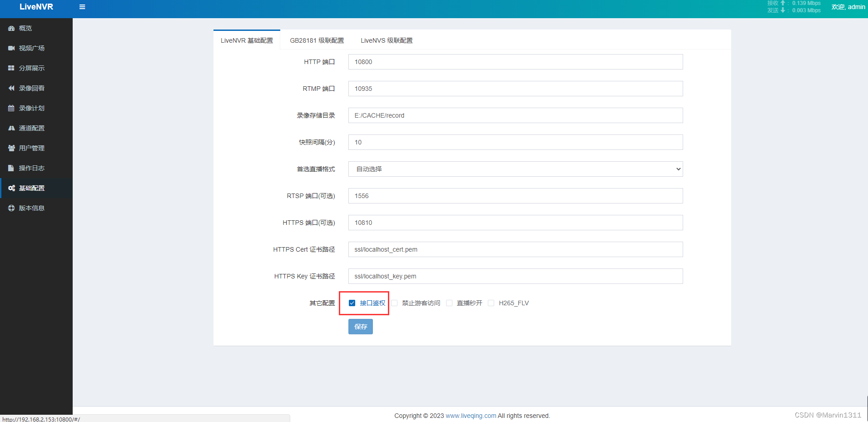Enable the 直播秒开 checkbox

click(449, 303)
